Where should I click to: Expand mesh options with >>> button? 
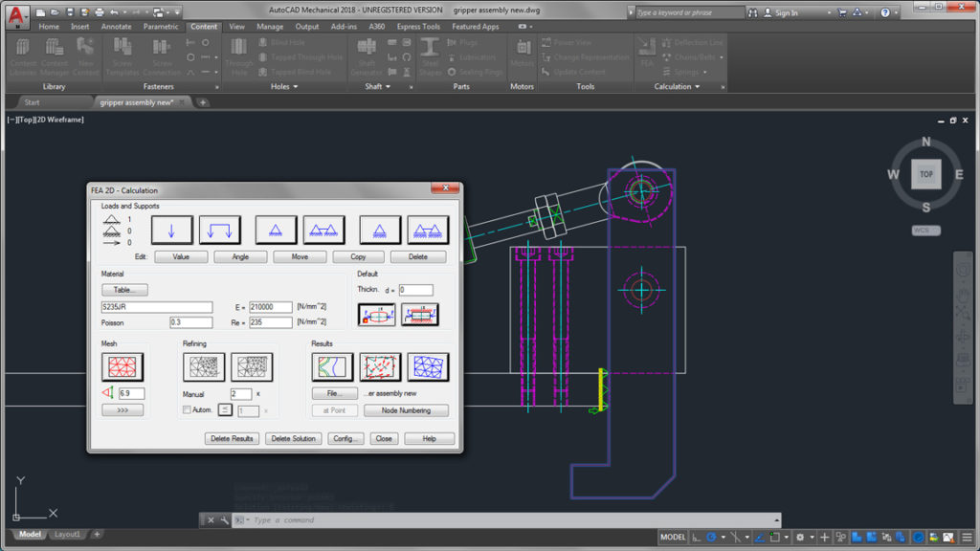tap(122, 410)
